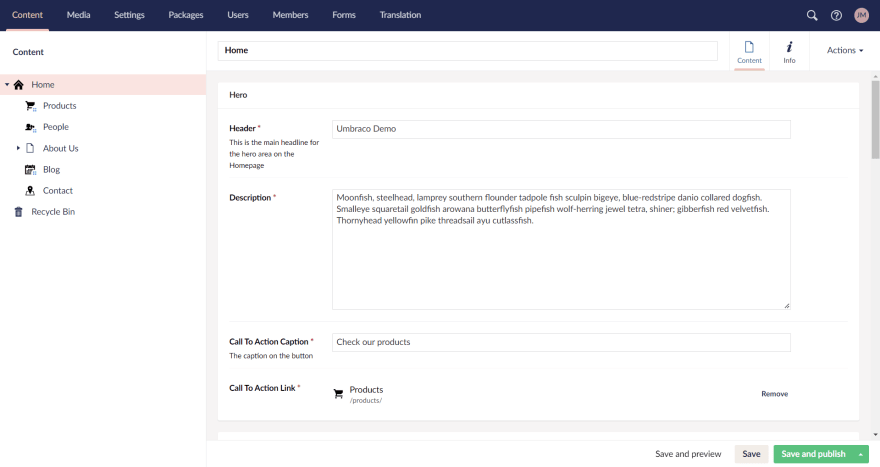Open the Users section

tap(238, 15)
